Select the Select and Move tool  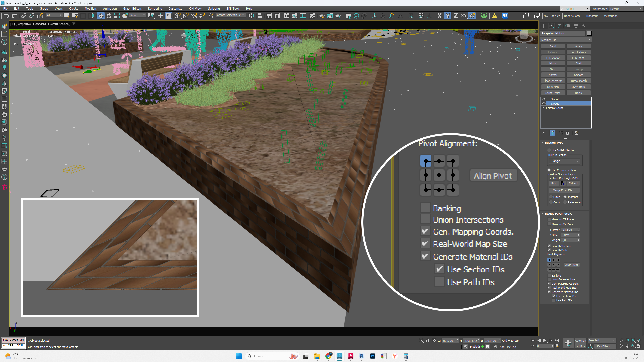(x=101, y=16)
